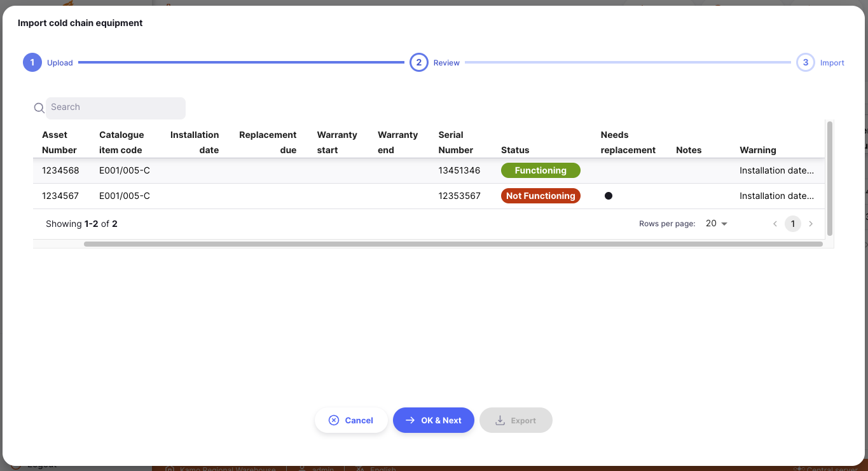
Task: Click Showing 1-2 of 2 text
Action: click(x=81, y=224)
